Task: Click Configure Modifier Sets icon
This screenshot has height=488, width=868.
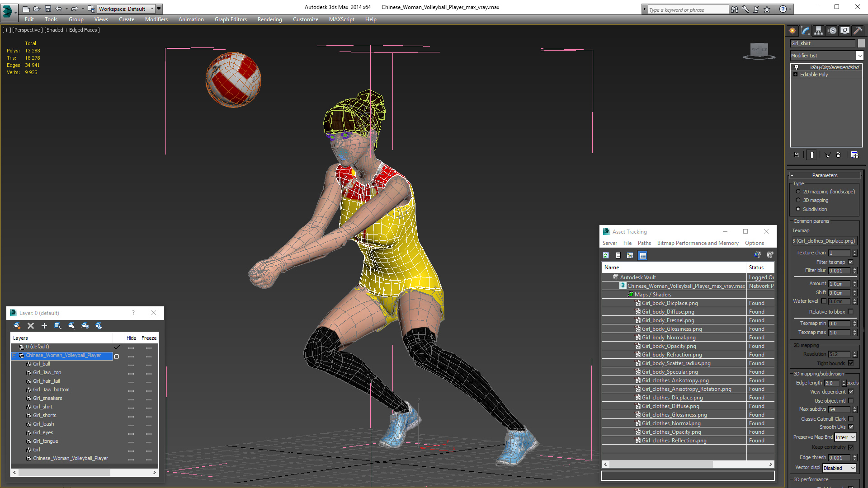Action: pyautogui.click(x=854, y=155)
